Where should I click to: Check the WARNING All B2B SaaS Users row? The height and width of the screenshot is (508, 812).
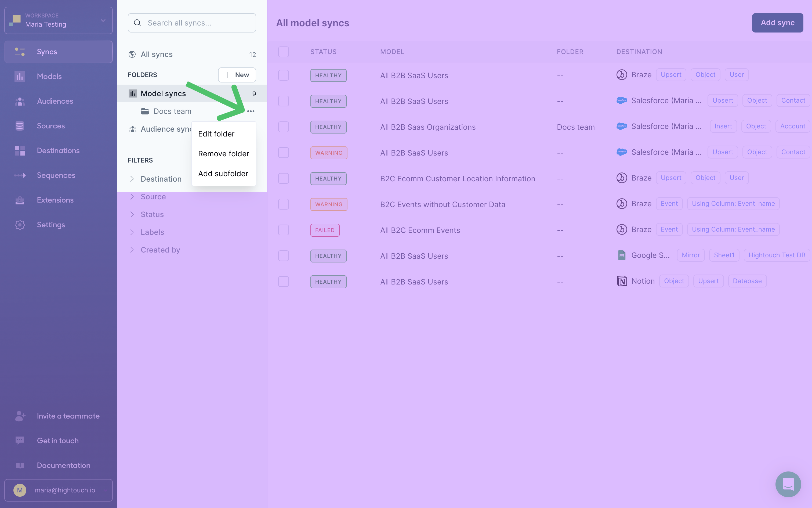(284, 153)
